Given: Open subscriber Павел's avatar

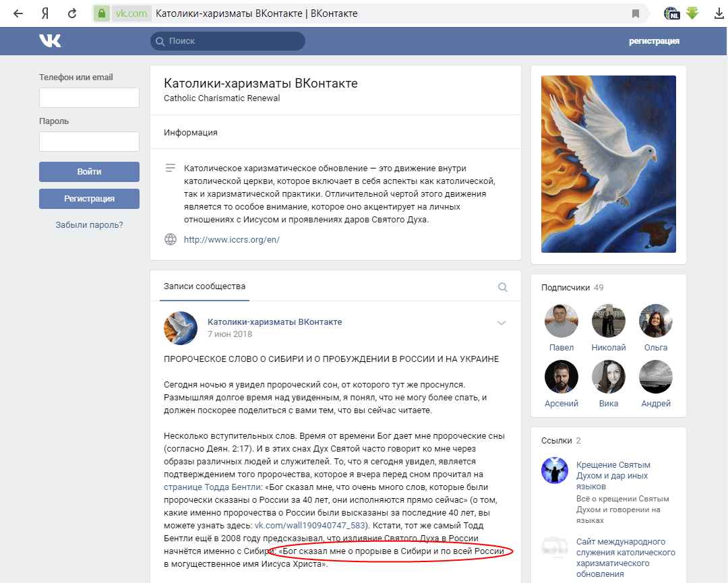Looking at the screenshot, I should click(562, 320).
